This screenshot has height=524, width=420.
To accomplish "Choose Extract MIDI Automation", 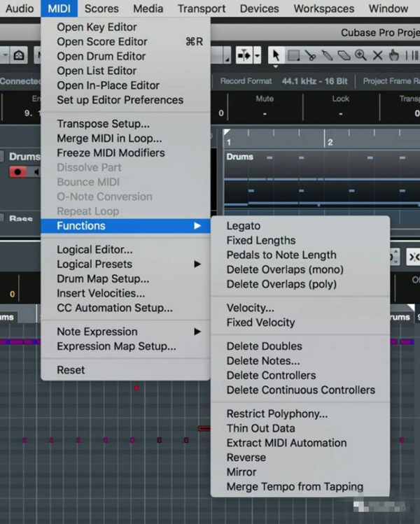I will tap(300, 443).
